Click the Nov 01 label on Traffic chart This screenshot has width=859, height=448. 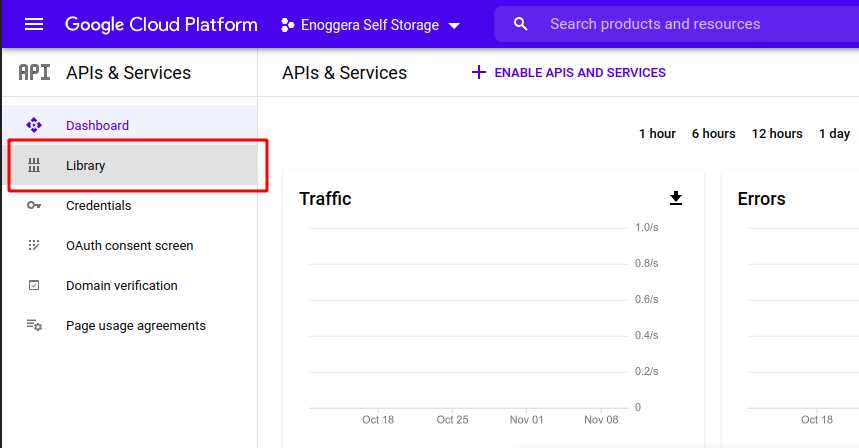click(526, 420)
